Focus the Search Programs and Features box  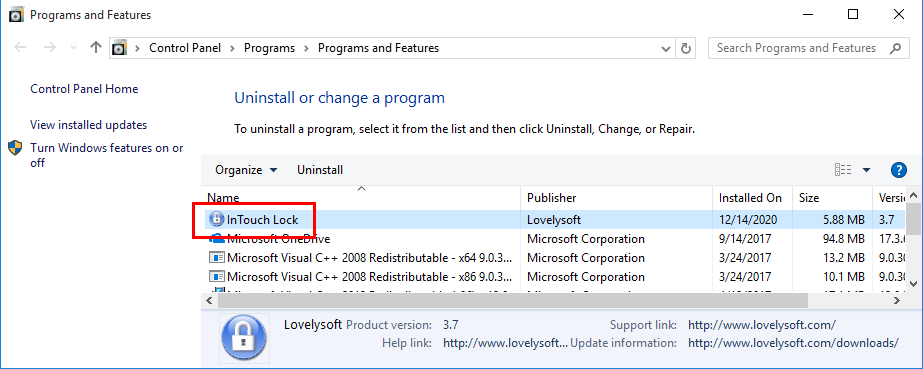(x=808, y=48)
